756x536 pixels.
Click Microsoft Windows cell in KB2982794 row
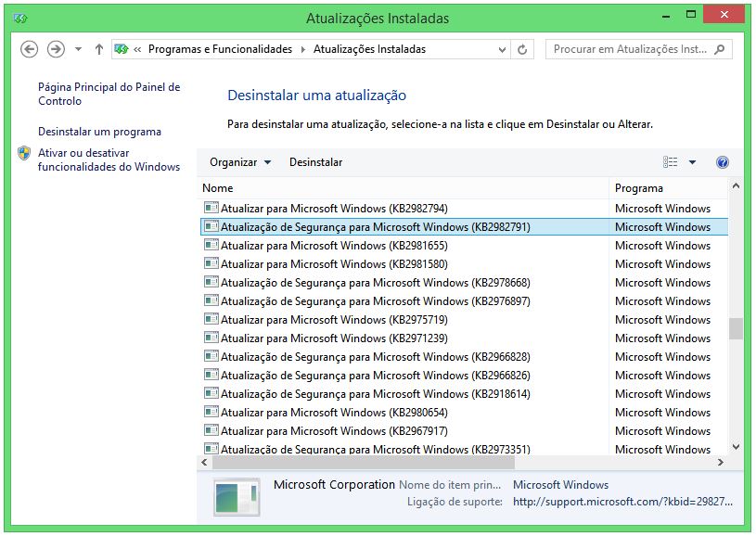(662, 209)
